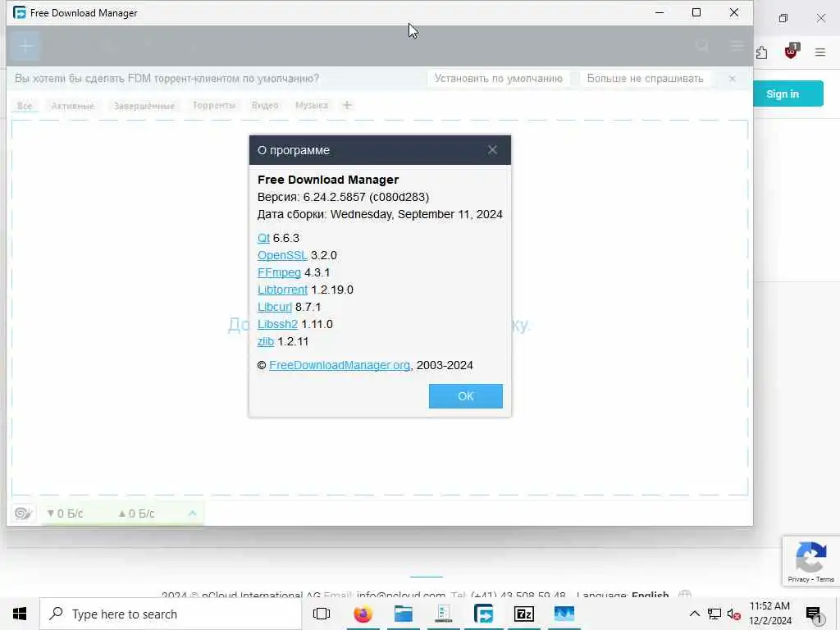
Task: Dismiss the default torrent client banner
Action: [733, 79]
